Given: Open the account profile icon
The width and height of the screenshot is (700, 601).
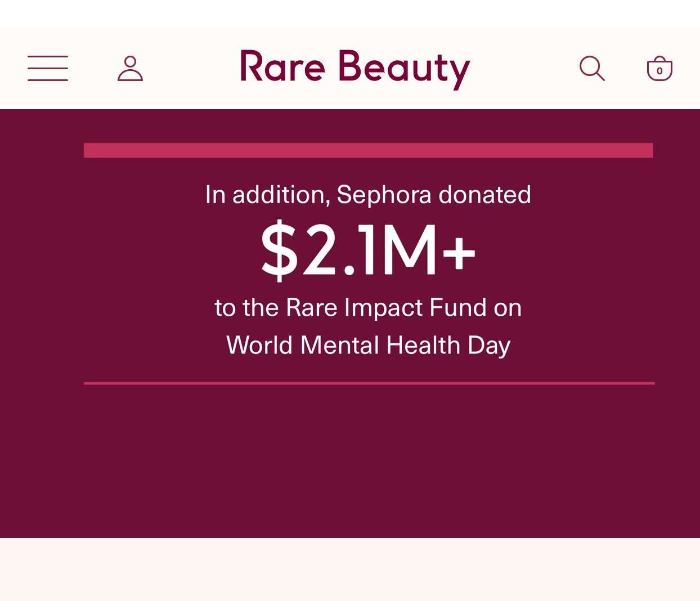Looking at the screenshot, I should pos(130,68).
